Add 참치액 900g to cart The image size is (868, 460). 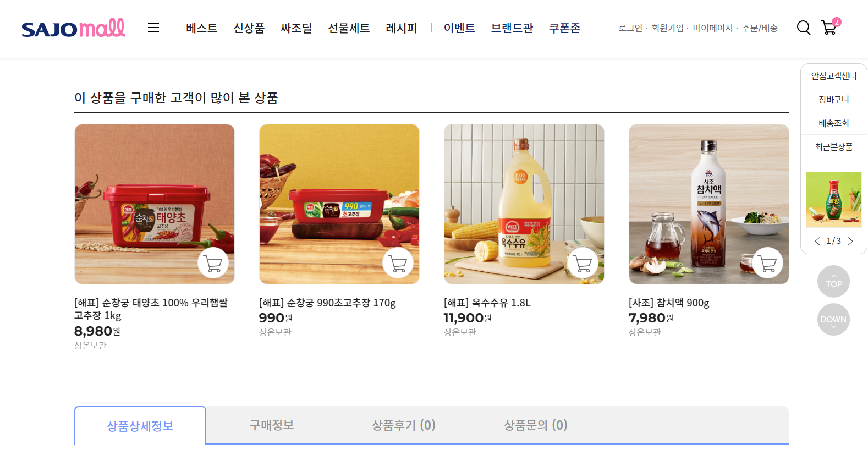point(767,263)
